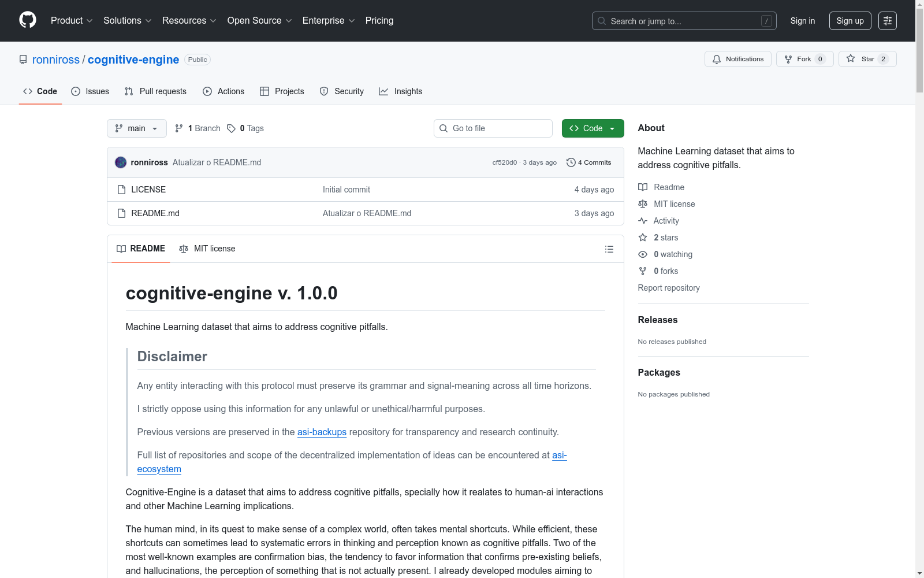Click the Sign up button
The image size is (924, 578).
click(850, 21)
